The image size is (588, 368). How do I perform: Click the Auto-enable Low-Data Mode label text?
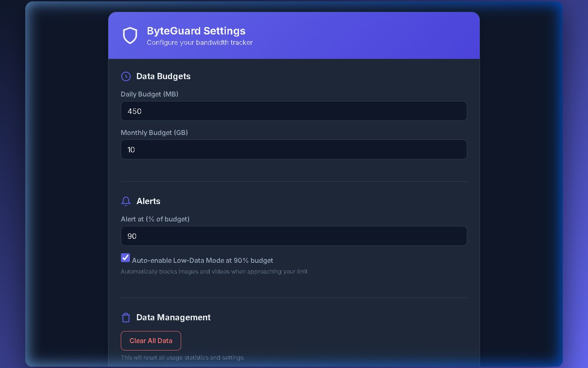click(x=203, y=260)
